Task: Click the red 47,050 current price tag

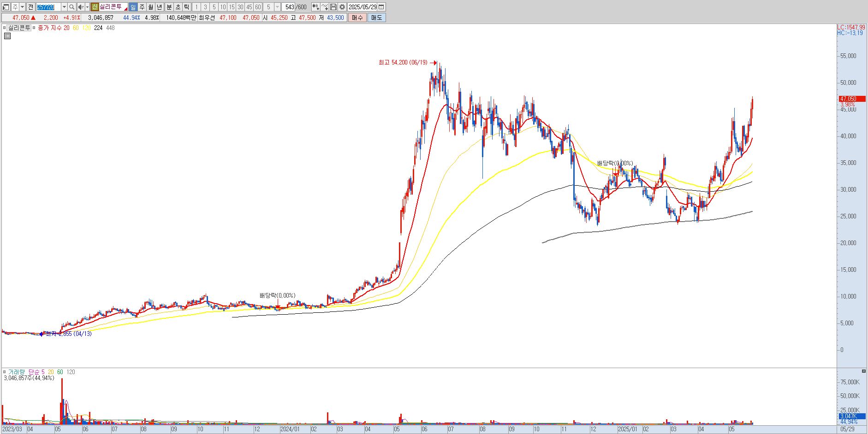Action: (x=852, y=99)
